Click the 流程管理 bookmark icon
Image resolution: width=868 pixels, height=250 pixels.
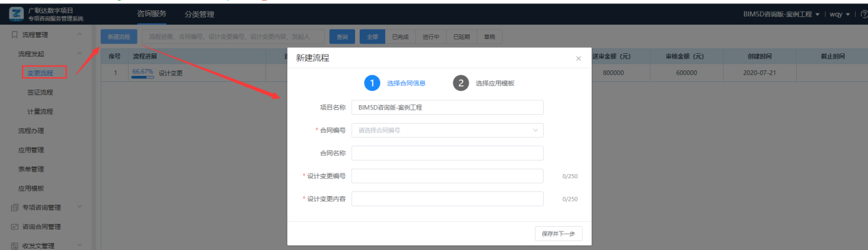(x=14, y=34)
